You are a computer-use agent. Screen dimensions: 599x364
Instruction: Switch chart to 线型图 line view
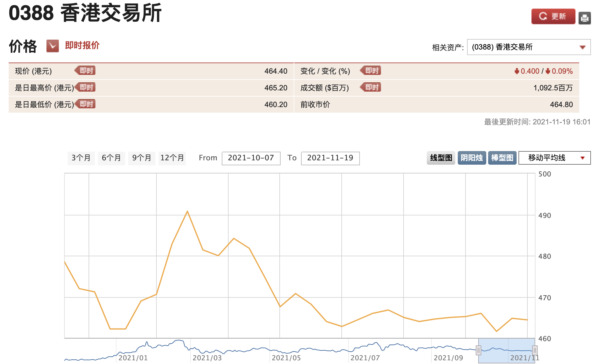click(441, 158)
